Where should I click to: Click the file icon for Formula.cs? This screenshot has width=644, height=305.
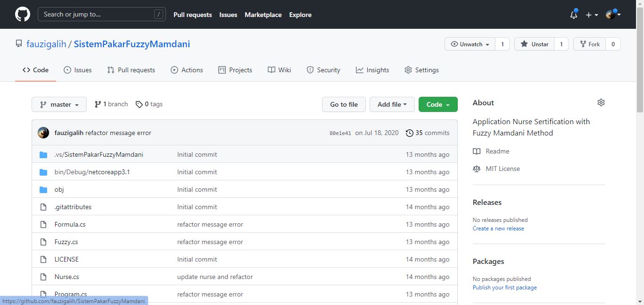[43, 224]
